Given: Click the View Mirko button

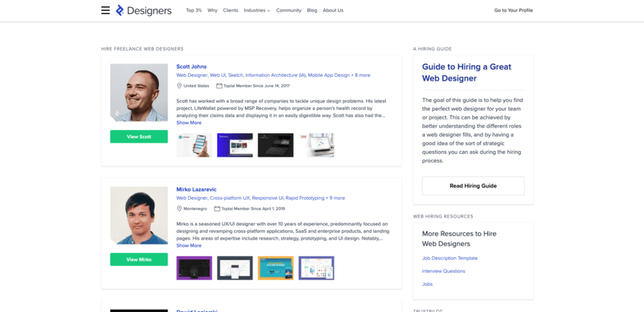Looking at the screenshot, I should pyautogui.click(x=138, y=259).
